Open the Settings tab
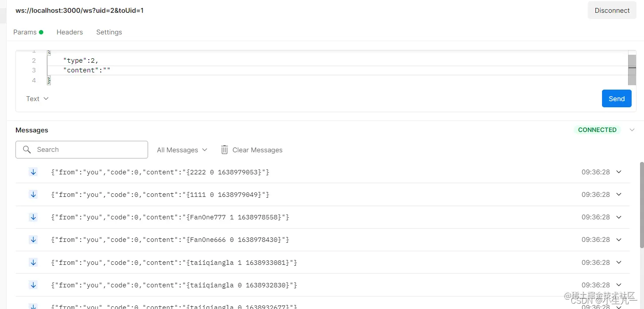 (x=109, y=32)
